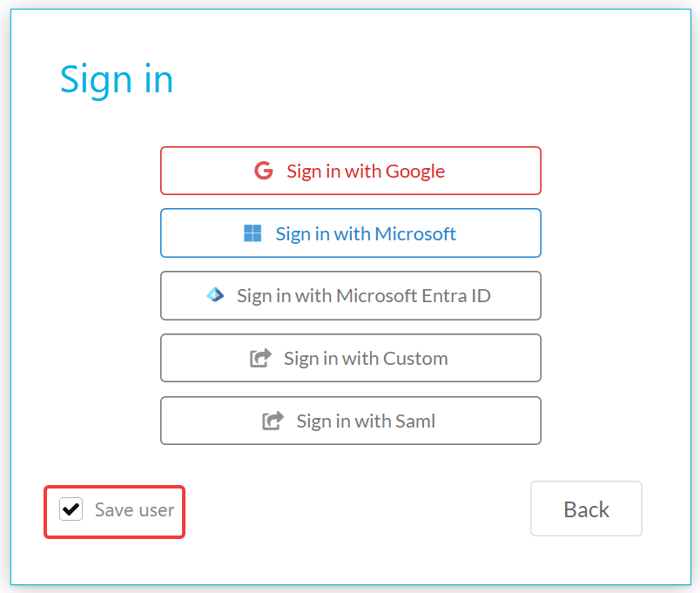The width and height of the screenshot is (700, 593).
Task: Select the Sign in with Custom option
Action: [351, 358]
